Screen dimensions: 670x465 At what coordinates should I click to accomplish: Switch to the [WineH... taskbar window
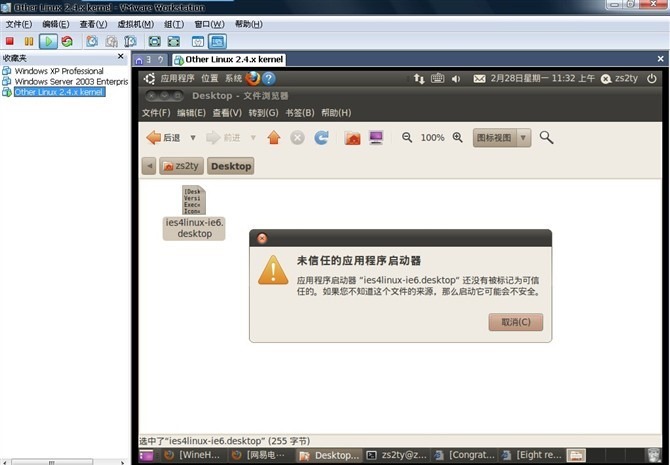coord(194,455)
